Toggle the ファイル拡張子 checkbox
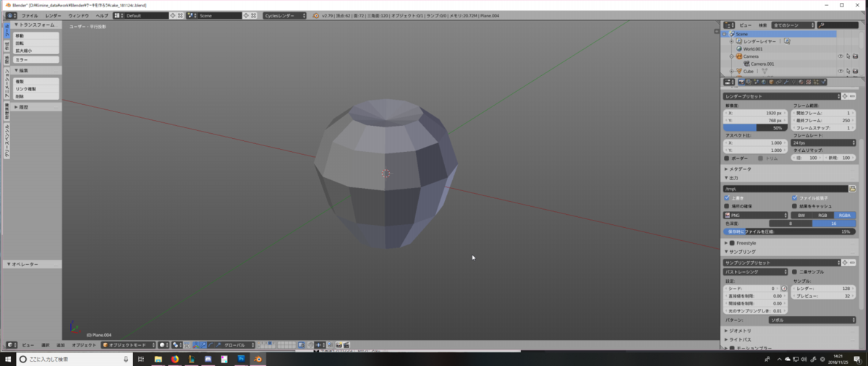868x366 pixels. coord(794,197)
